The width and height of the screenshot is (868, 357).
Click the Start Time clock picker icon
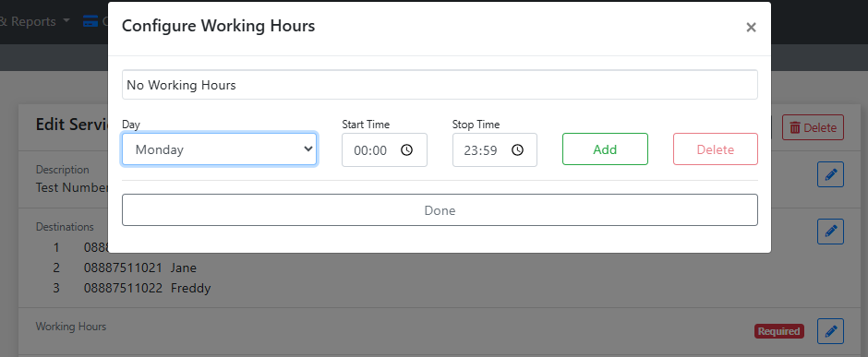[407, 149]
